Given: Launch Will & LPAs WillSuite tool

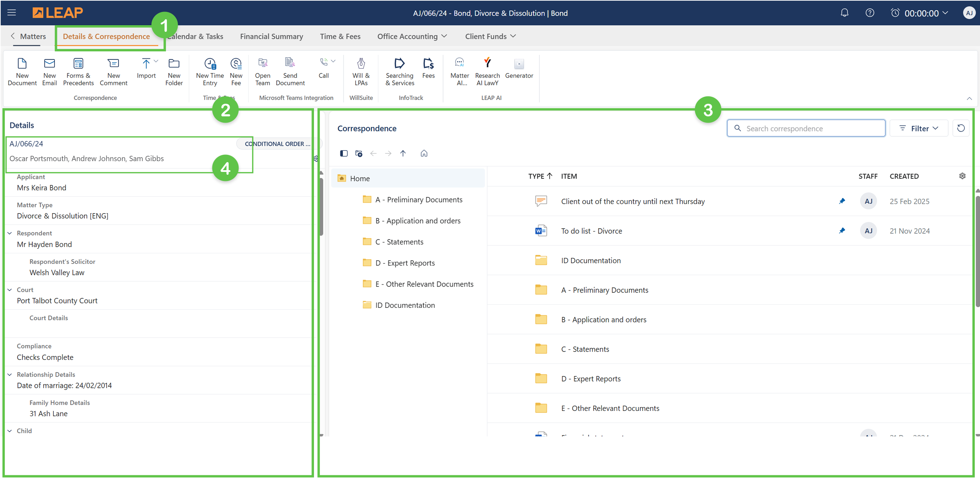Looking at the screenshot, I should [361, 64].
